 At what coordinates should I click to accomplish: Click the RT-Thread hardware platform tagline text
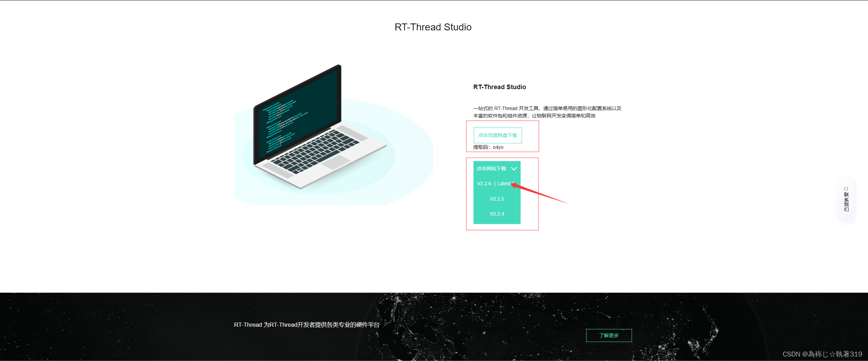click(307, 324)
